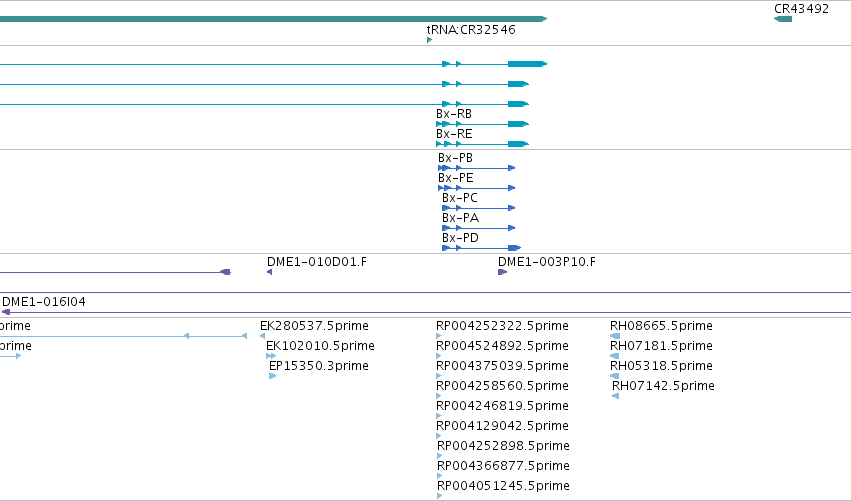
Task: Click the DME1-016I04 arrowhead glyph
Action: [6, 312]
